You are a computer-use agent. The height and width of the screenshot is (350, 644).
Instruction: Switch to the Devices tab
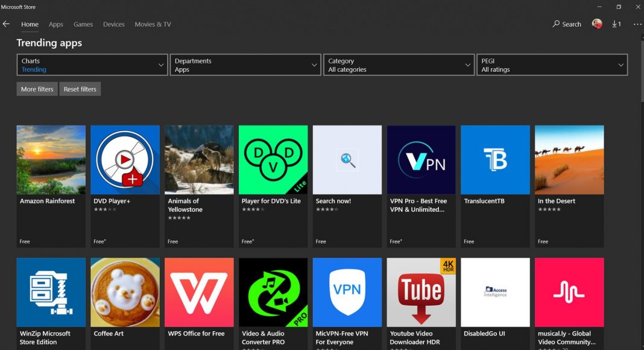113,24
